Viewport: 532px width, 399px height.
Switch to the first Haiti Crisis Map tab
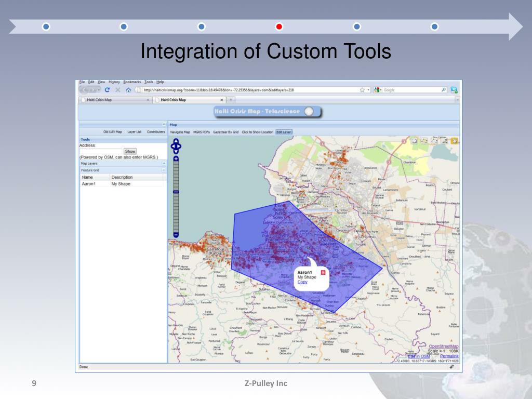(115, 100)
